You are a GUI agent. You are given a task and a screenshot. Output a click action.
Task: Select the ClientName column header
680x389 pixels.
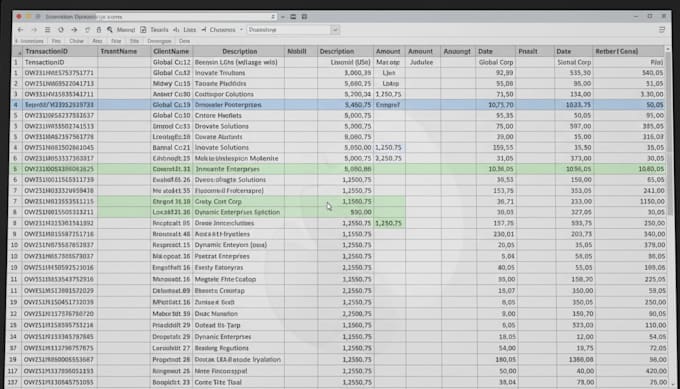tap(171, 51)
